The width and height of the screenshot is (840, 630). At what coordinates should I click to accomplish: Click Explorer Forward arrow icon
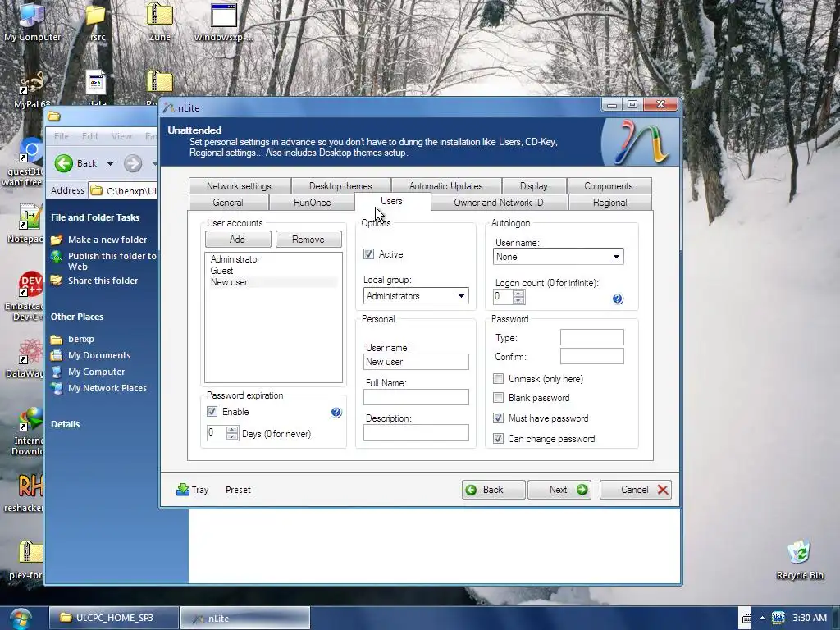click(133, 163)
